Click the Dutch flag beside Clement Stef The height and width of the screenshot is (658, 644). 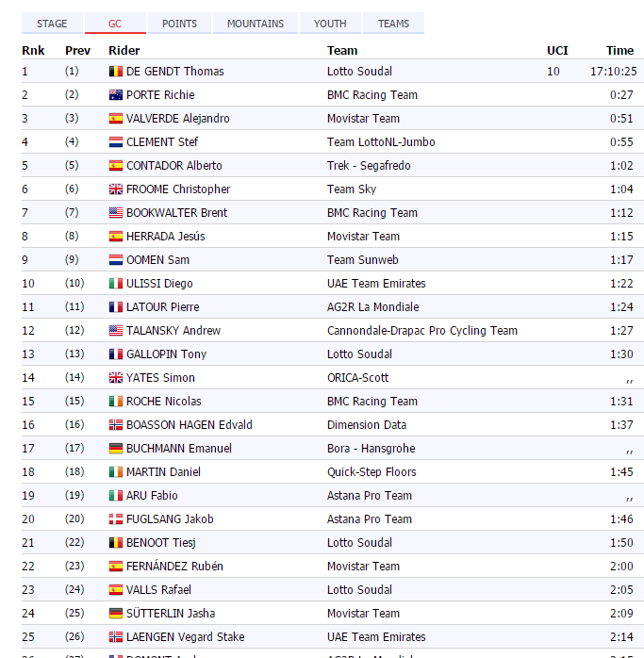(x=116, y=142)
